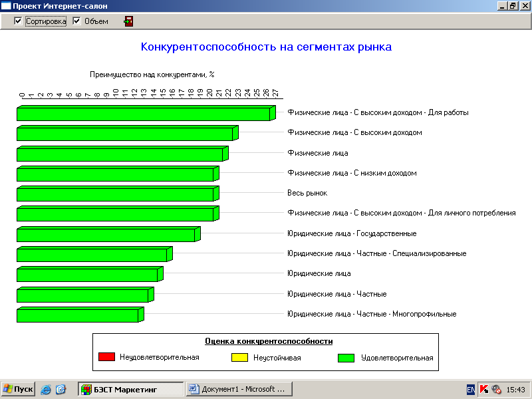Screen dimensions: 532x399
Task: Click the legend heading Оценка конкурентоспособности
Action: point(269,341)
